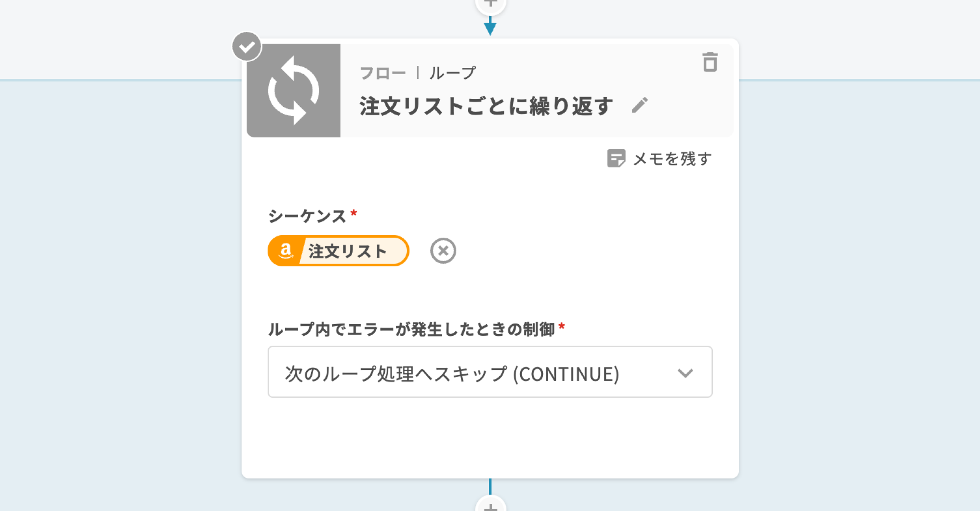This screenshot has height=511, width=980.
Task: Click the step title 注文リストごとに繰り返す
Action: tap(486, 106)
